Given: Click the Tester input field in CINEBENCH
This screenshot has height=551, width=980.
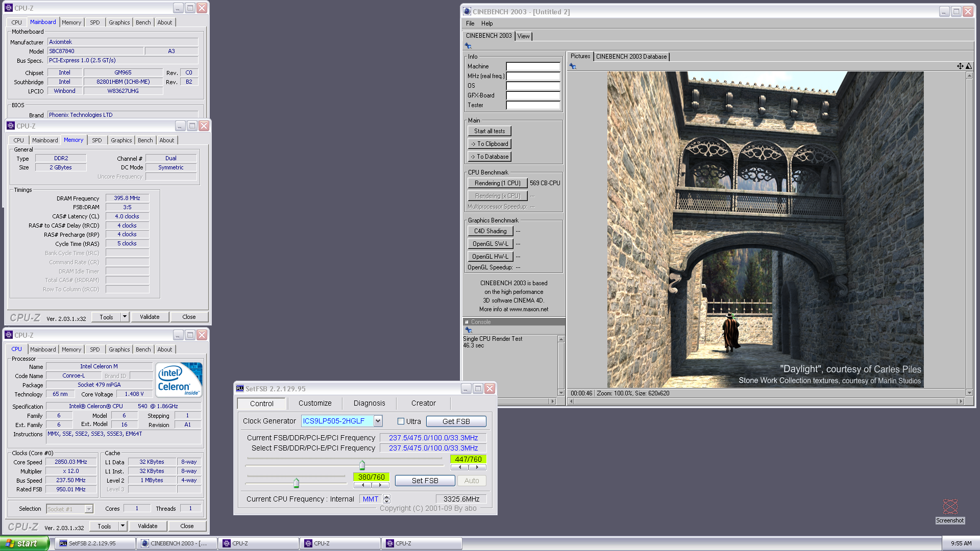Looking at the screenshot, I should click(533, 105).
